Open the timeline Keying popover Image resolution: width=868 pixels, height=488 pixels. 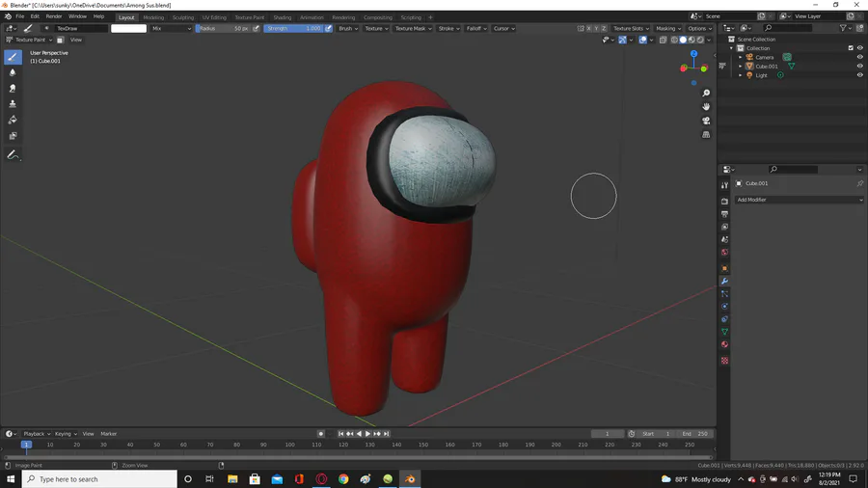[66, 434]
